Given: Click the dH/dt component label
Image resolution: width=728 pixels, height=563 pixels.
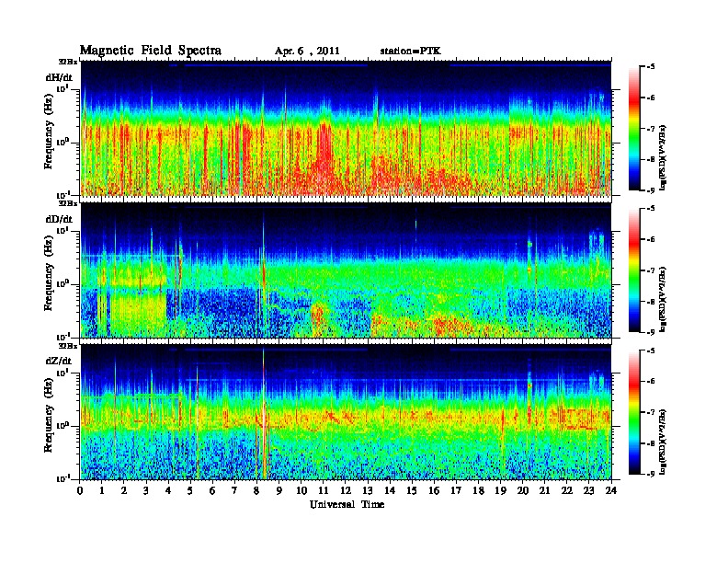Looking at the screenshot, I should pos(59,77).
